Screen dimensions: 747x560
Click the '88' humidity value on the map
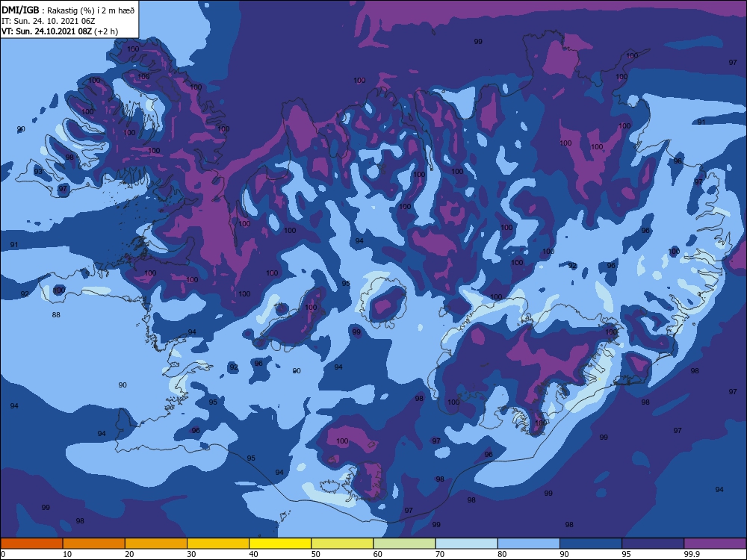pyautogui.click(x=56, y=315)
